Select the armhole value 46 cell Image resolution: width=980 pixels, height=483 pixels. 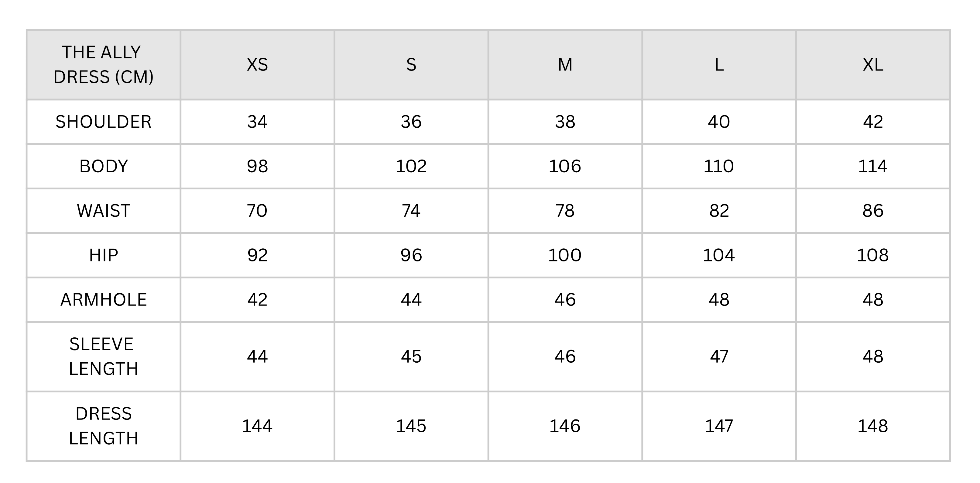(x=565, y=299)
